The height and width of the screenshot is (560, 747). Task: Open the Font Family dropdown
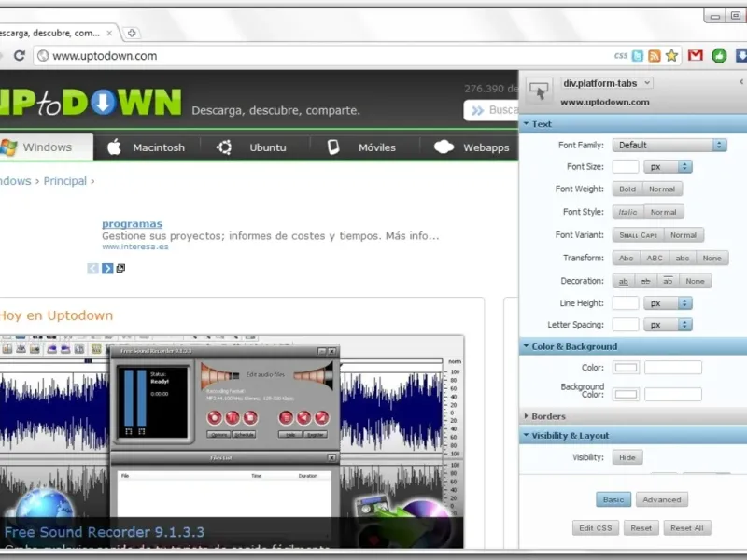(669, 145)
